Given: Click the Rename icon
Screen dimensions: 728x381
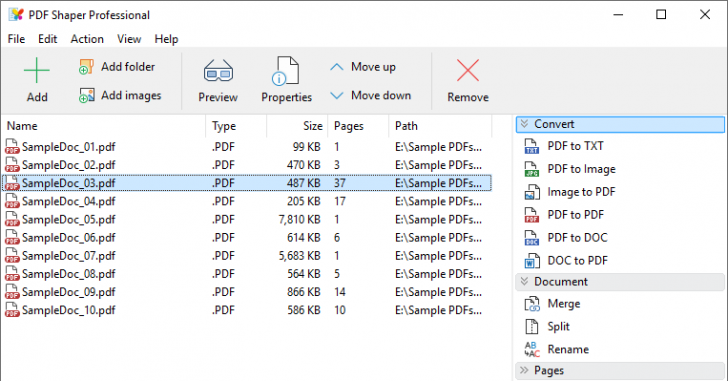Looking at the screenshot, I should click(532, 349).
